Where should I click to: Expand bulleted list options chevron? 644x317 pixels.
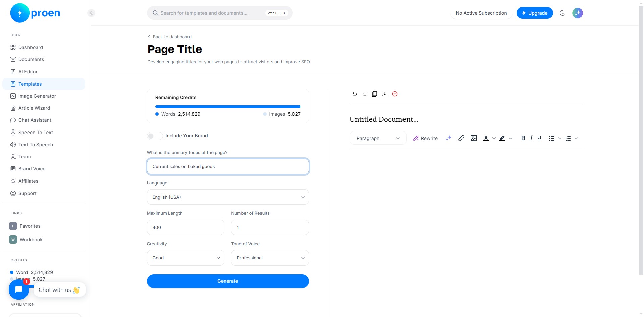pyautogui.click(x=560, y=138)
